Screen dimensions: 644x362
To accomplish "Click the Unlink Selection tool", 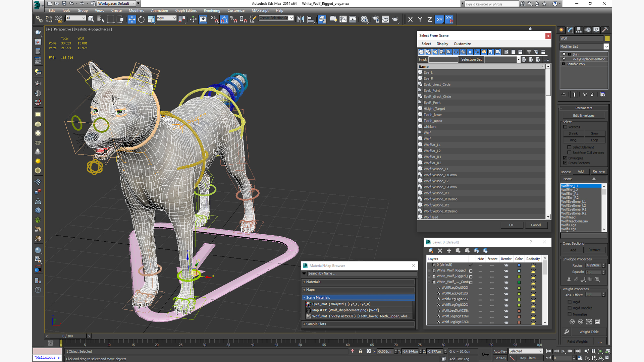I will [x=49, y=19].
